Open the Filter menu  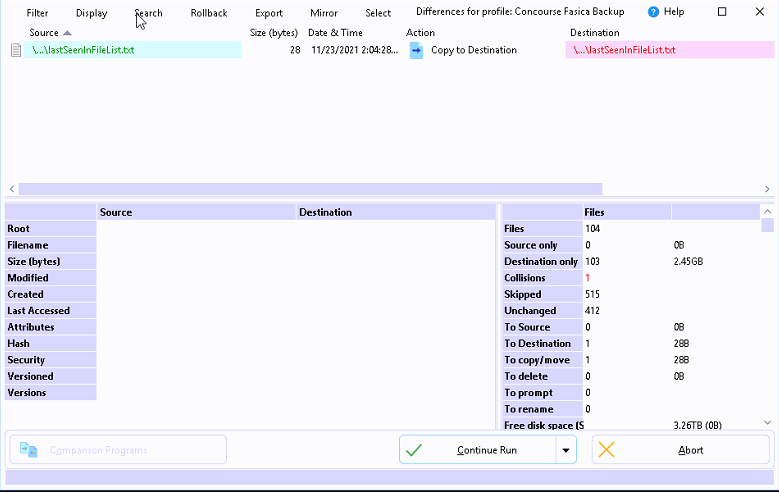pos(37,13)
